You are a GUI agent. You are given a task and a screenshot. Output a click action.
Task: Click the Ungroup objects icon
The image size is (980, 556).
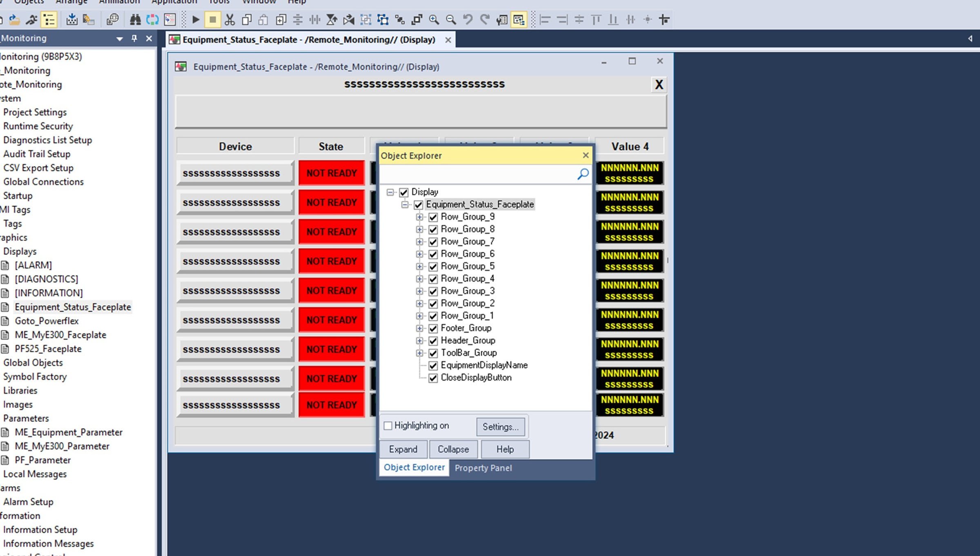[x=383, y=19]
